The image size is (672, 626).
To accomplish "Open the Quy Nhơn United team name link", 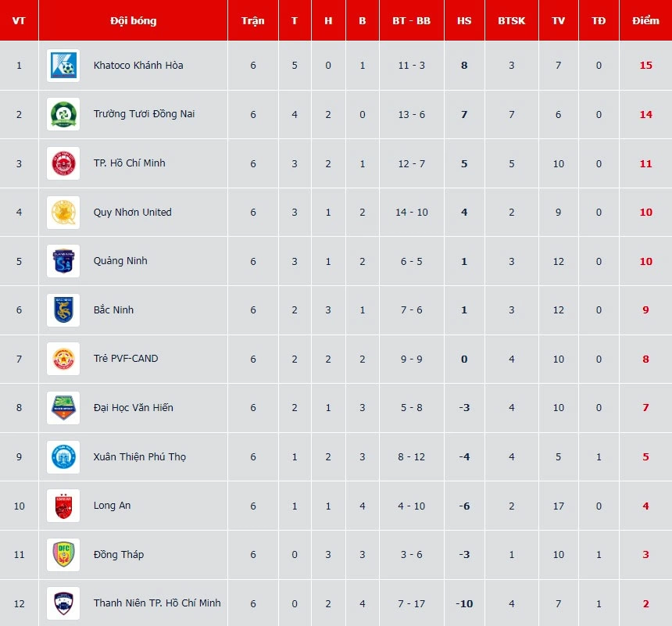I will point(132,213).
